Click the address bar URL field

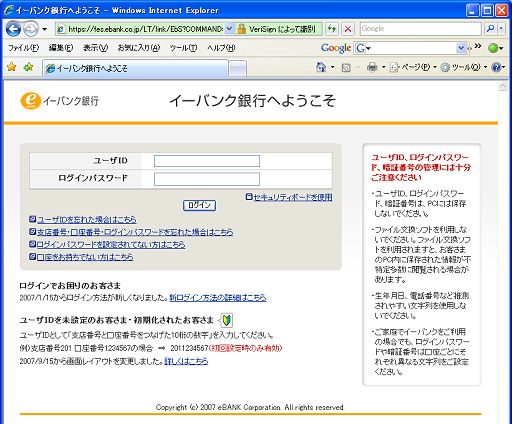coord(140,29)
